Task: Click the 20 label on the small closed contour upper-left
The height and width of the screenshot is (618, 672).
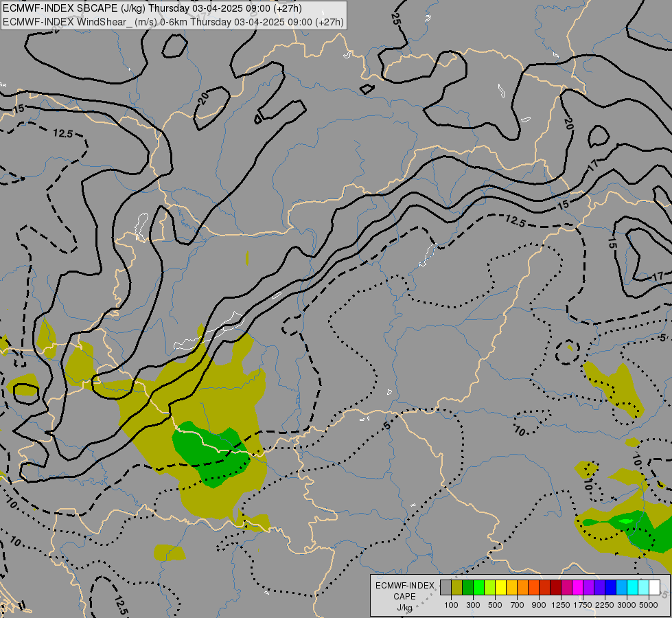Action: [204, 98]
